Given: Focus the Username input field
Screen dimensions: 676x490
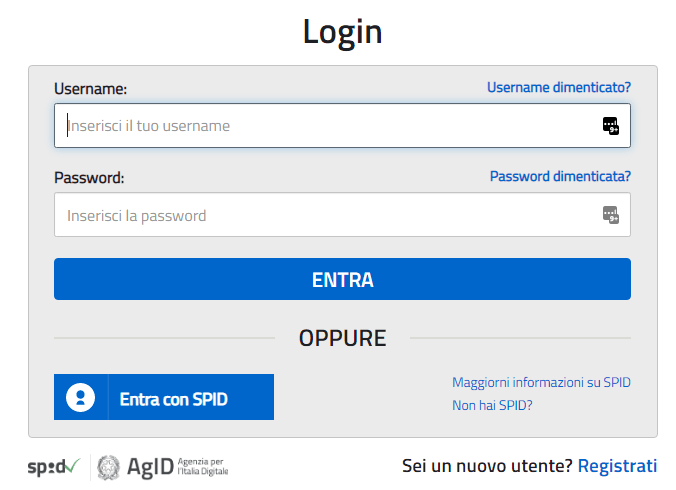Looking at the screenshot, I should point(330,126).
